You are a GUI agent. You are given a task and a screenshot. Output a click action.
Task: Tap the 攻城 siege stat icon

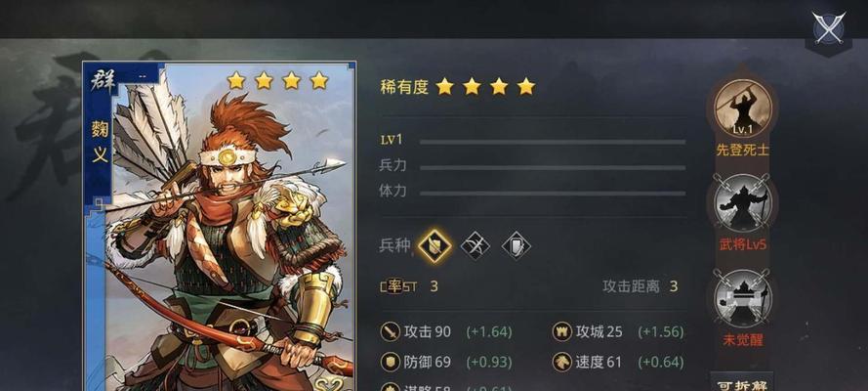[561, 332]
